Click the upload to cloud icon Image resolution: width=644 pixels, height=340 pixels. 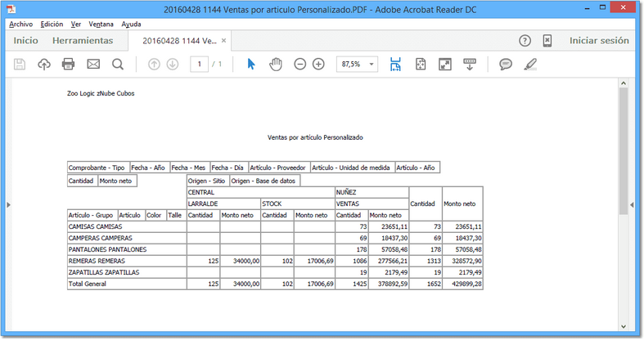click(44, 65)
